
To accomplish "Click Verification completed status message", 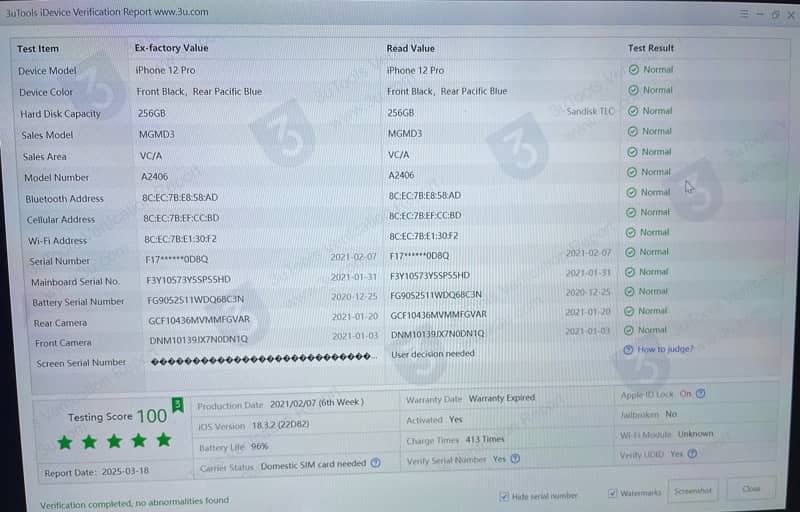I will tap(134, 503).
